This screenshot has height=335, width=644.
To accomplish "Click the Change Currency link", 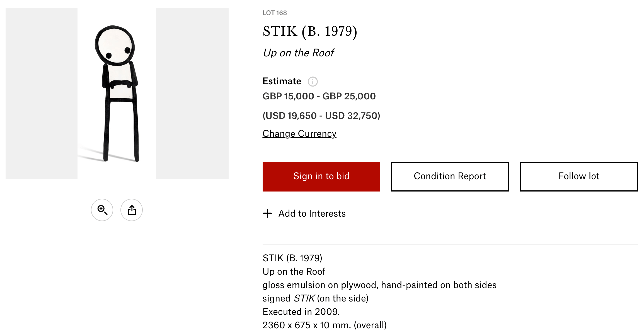I will [x=299, y=134].
